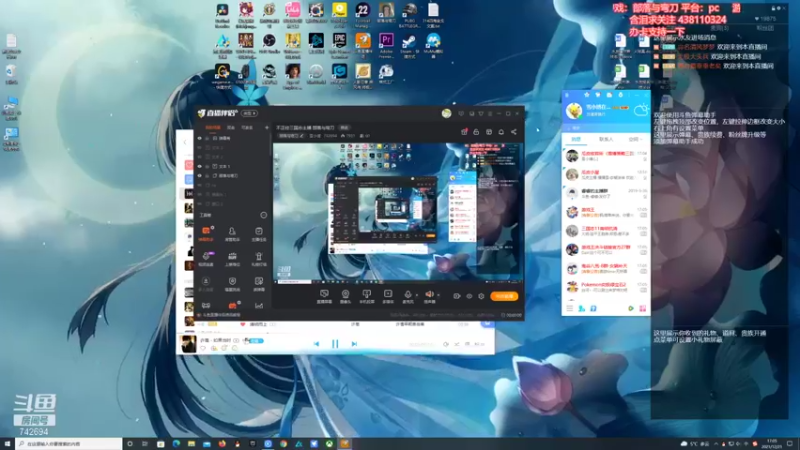Toggle preview eye icon next to settings gear
800x450 pixels.
click(x=469, y=296)
